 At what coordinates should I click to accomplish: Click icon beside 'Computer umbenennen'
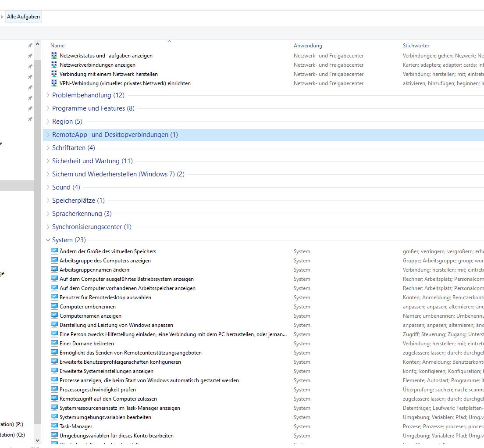(x=54, y=307)
